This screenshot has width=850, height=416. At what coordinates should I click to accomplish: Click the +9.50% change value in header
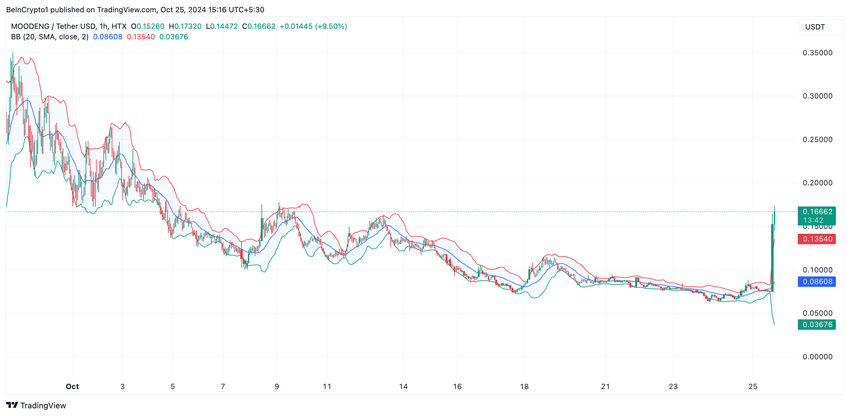pos(333,26)
